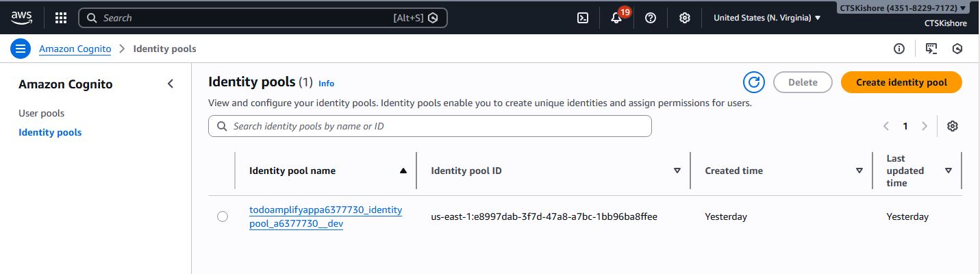
Task: Open the help question mark menu
Action: (x=651, y=18)
